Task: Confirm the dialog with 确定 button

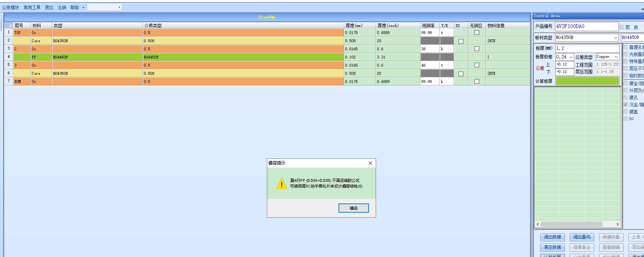Action: point(354,208)
